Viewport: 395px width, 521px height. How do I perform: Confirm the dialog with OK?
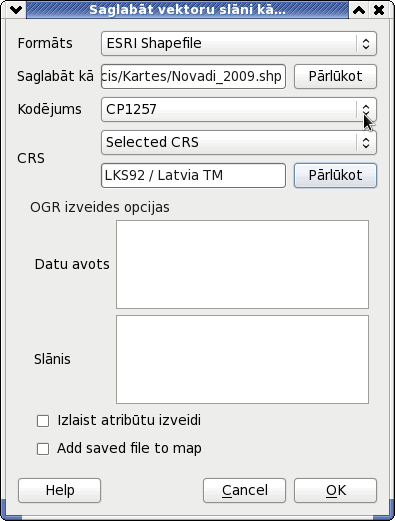click(335, 490)
